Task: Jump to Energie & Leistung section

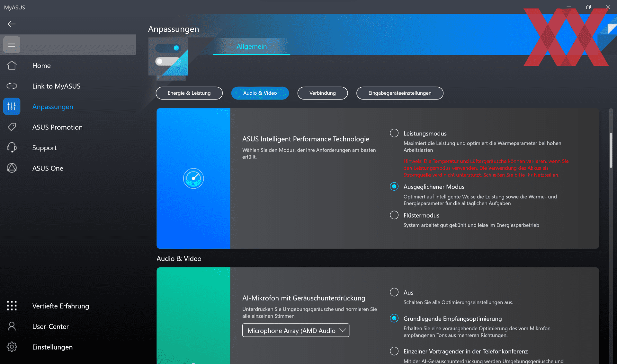Action: pyautogui.click(x=189, y=93)
